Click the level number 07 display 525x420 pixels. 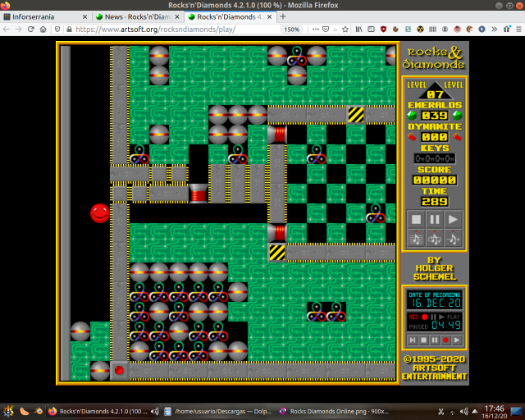tap(435, 94)
